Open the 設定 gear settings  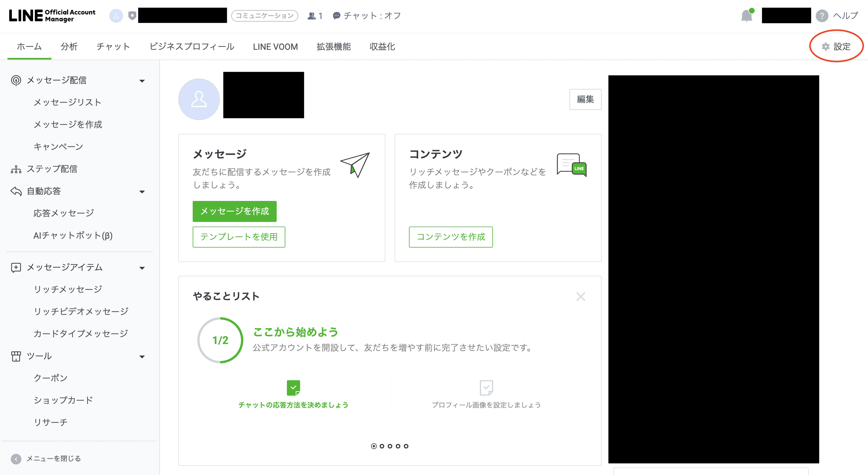pyautogui.click(x=836, y=47)
